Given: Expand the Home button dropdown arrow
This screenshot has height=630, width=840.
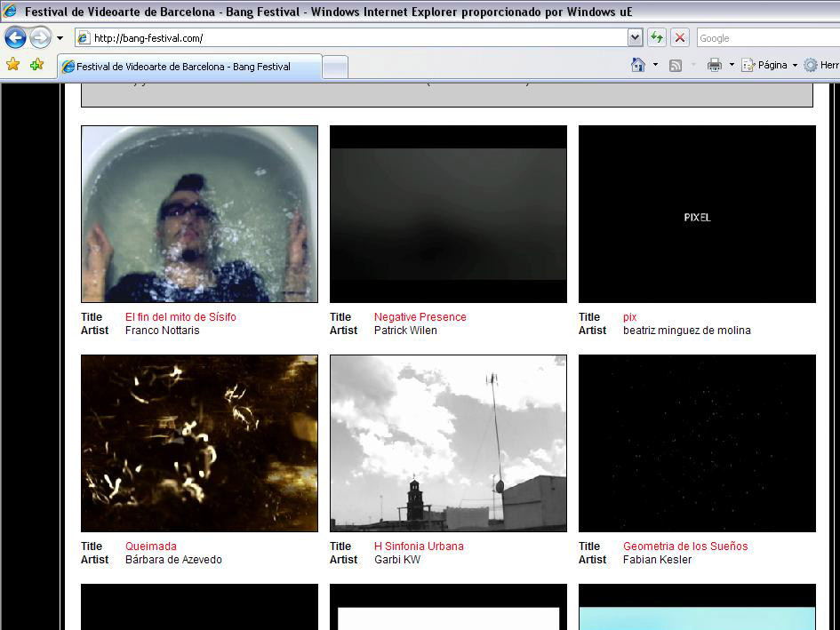Looking at the screenshot, I should pyautogui.click(x=655, y=65).
